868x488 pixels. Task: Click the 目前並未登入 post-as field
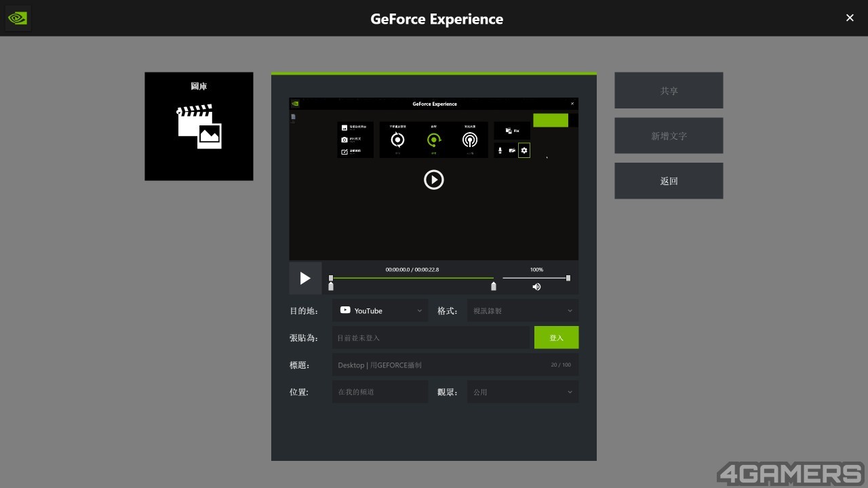point(431,338)
